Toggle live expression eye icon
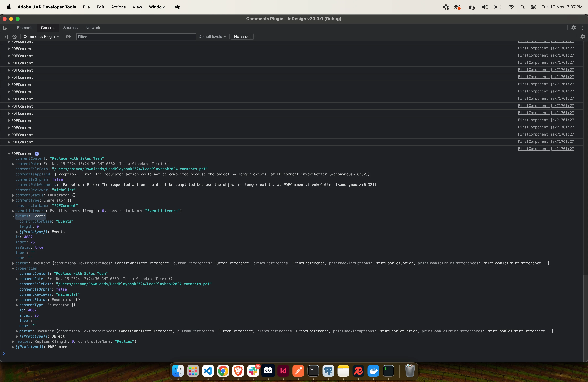The width and height of the screenshot is (588, 382). [68, 37]
